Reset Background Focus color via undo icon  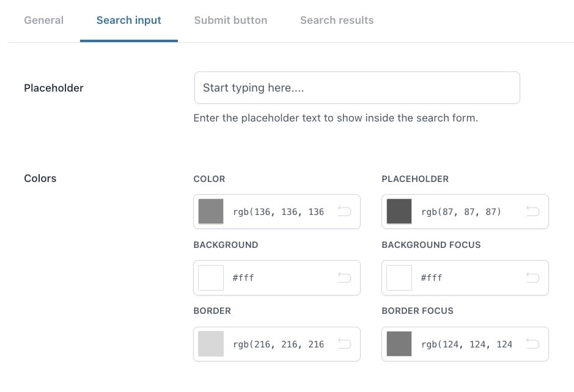click(x=532, y=278)
